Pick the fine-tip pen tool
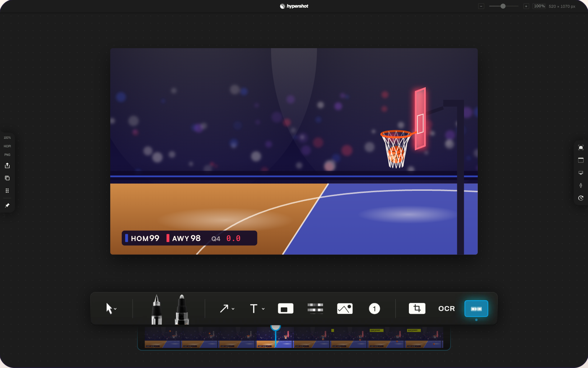Viewport: 588px width, 368px height. (x=157, y=310)
